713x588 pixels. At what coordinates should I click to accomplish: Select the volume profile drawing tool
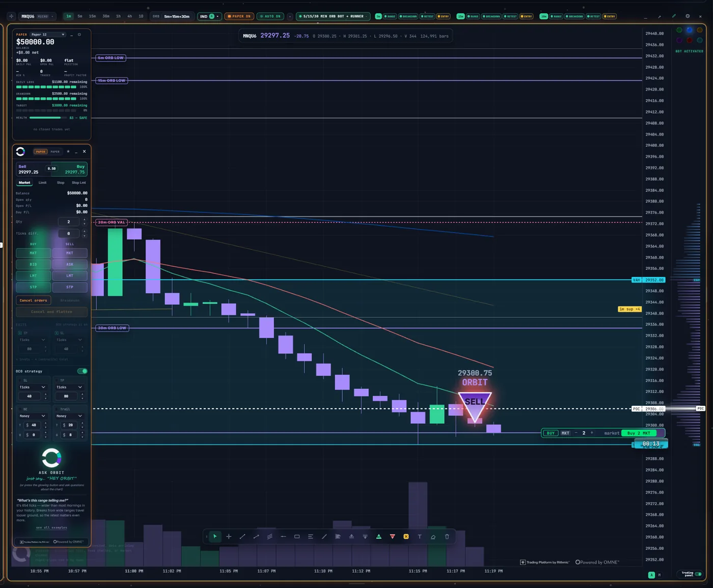[x=338, y=537]
